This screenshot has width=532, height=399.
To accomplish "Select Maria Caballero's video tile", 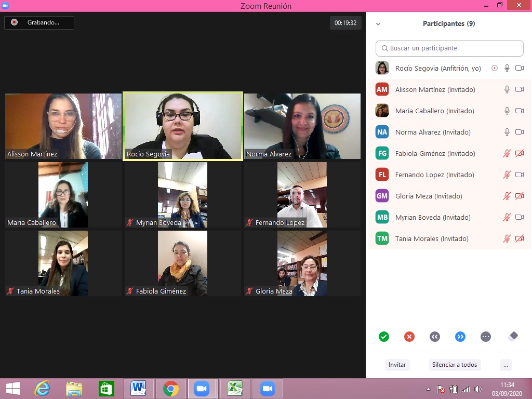I will point(63,195).
